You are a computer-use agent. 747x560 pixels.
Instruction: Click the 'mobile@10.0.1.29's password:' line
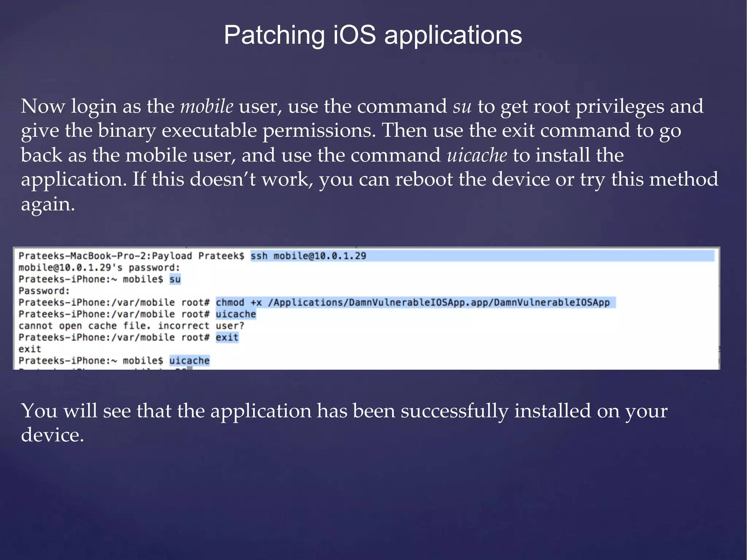click(x=99, y=268)
